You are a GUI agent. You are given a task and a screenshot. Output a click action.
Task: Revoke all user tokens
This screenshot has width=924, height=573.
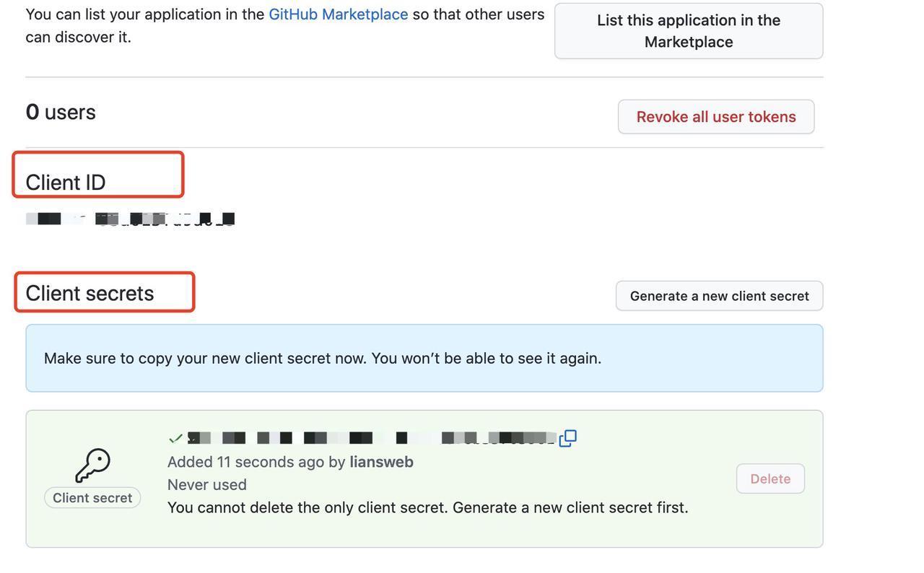[715, 117]
